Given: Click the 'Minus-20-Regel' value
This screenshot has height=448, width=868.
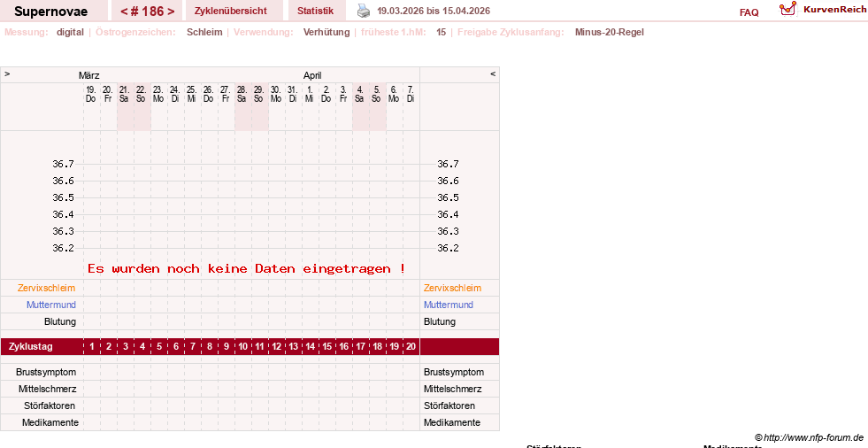Looking at the screenshot, I should pyautogui.click(x=609, y=32).
